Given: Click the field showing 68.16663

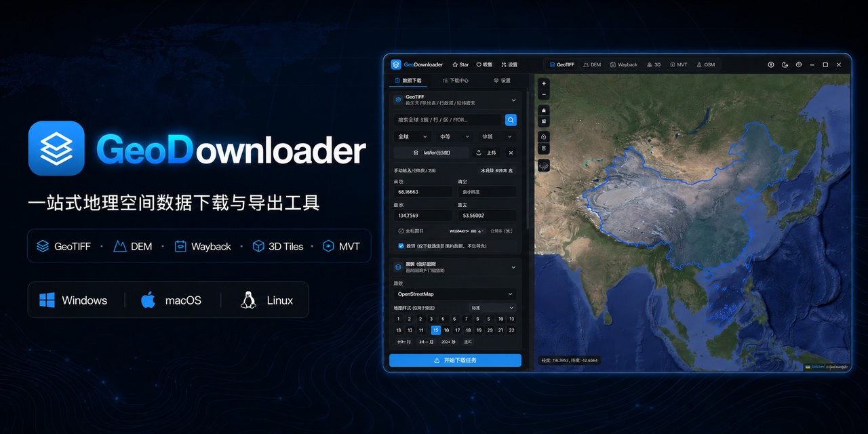Looking at the screenshot, I should point(423,192).
